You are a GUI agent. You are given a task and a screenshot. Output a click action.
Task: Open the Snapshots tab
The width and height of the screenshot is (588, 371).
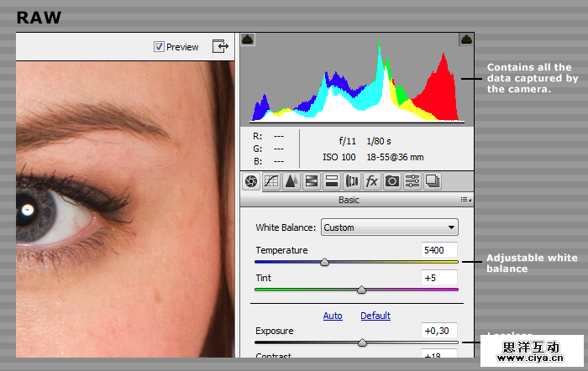[x=432, y=181]
